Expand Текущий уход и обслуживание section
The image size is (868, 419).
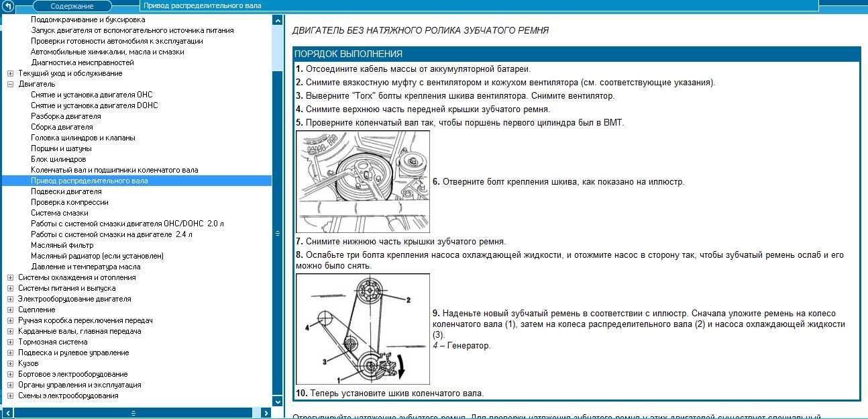10,73
